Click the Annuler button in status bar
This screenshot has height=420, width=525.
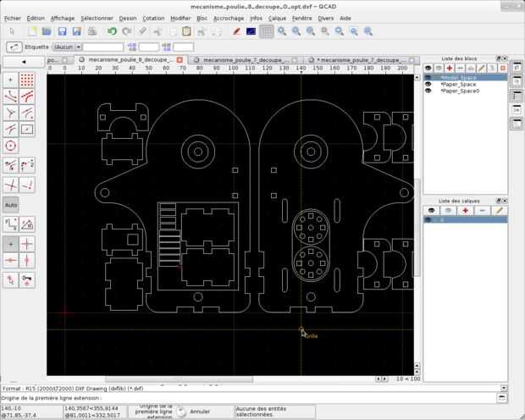(199, 412)
